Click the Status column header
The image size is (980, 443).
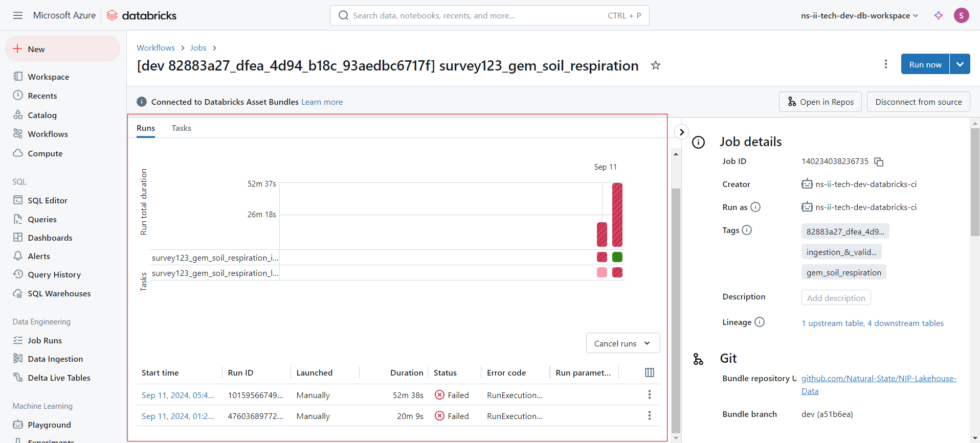click(445, 372)
